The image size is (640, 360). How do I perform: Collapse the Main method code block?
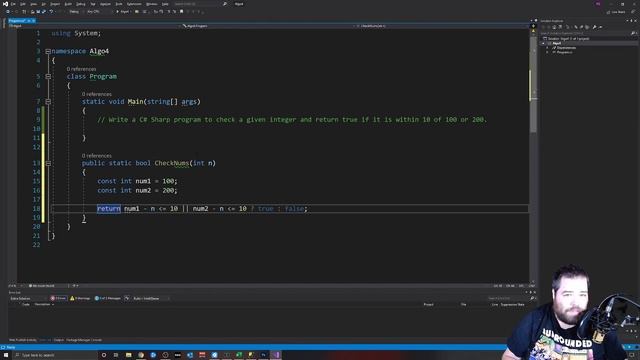(x=48, y=101)
